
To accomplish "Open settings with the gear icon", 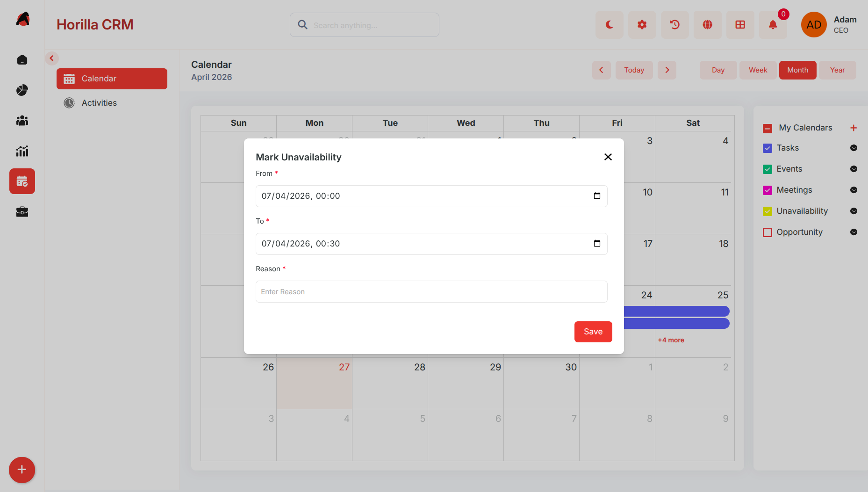I will point(642,25).
